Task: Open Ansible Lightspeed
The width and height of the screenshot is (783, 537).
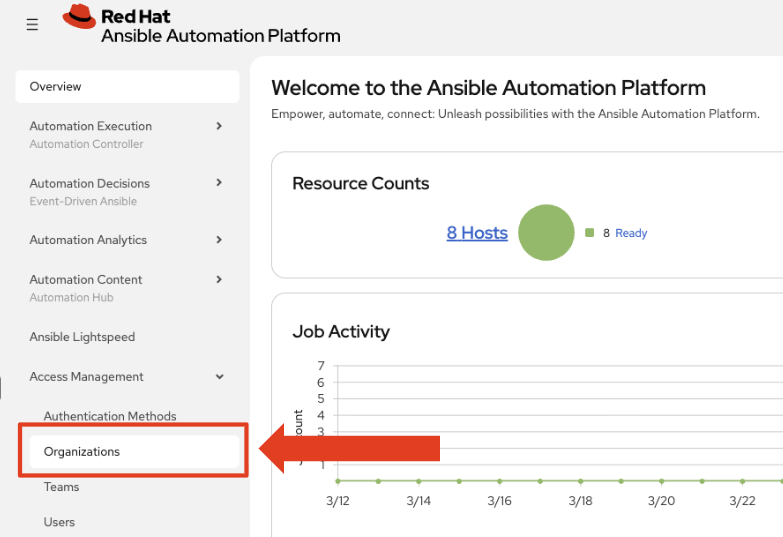Action: point(82,337)
